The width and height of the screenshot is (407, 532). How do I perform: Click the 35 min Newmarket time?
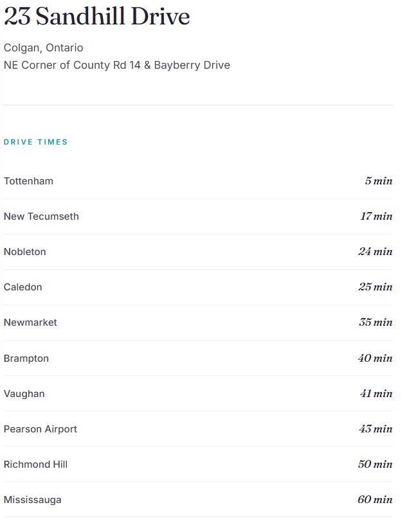(375, 322)
